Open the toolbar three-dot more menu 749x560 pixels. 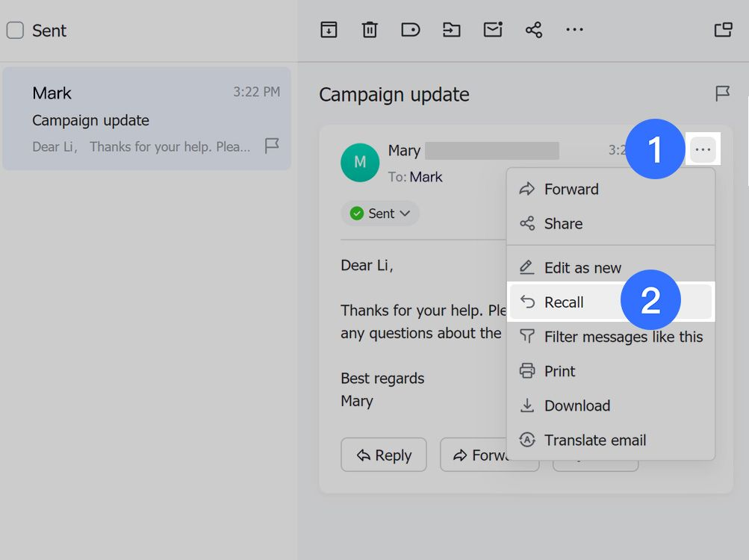point(574,30)
